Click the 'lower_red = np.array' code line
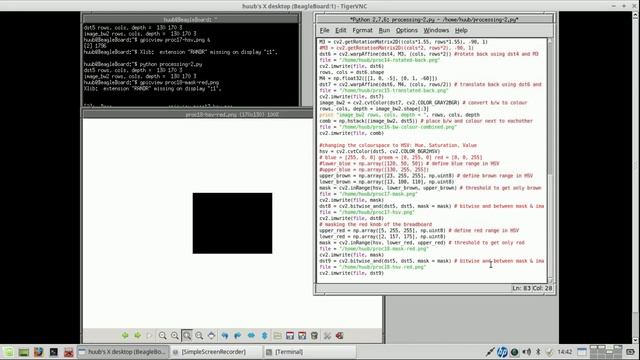This screenshot has height=360, width=640. point(382,236)
